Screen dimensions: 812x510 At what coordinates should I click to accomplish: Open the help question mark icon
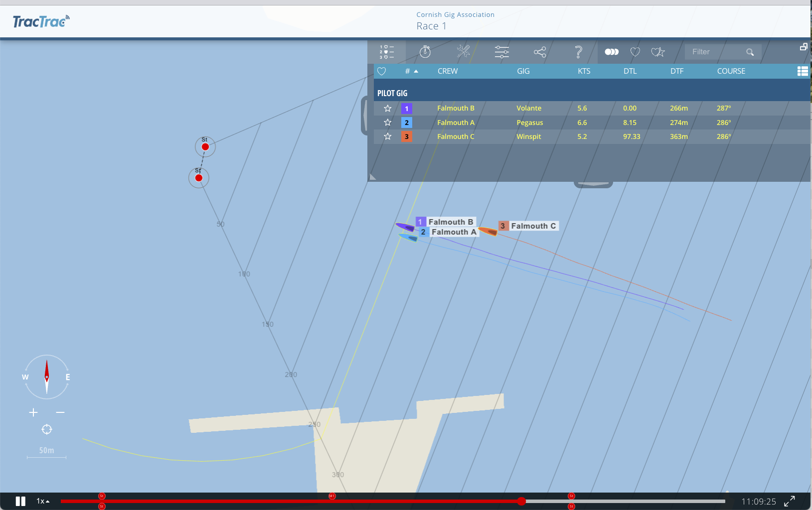tap(578, 52)
